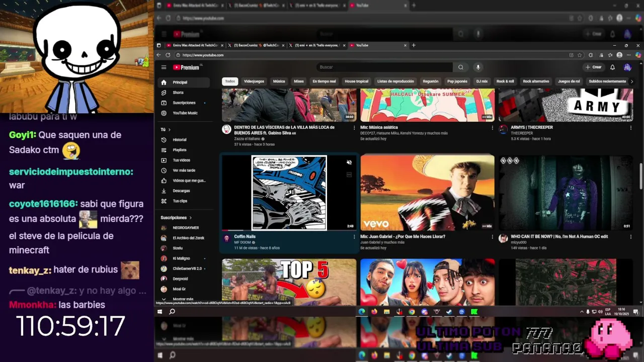This screenshot has height=362, width=644.
Task: Click Windows Start button in taskbar
Action: pos(160,312)
